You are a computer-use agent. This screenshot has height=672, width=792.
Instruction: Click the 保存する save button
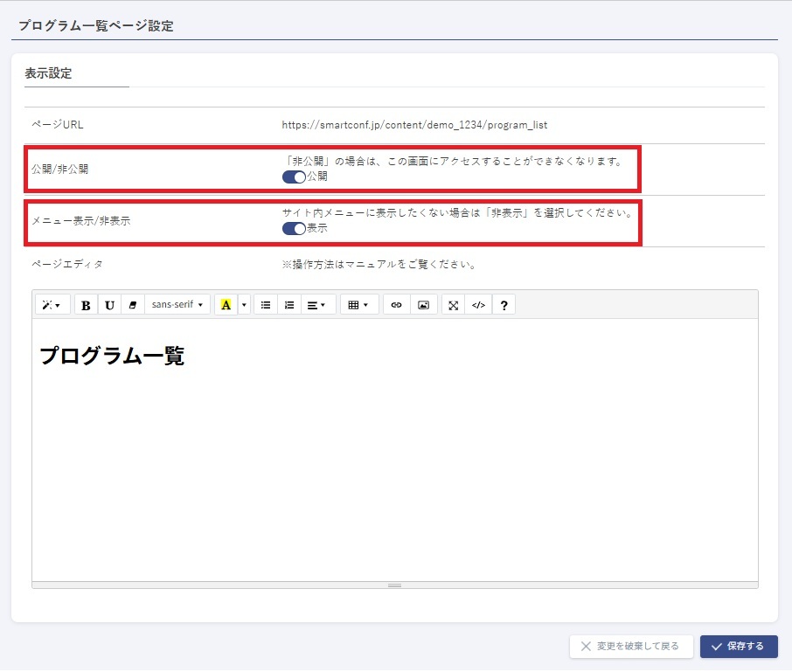[x=739, y=647]
